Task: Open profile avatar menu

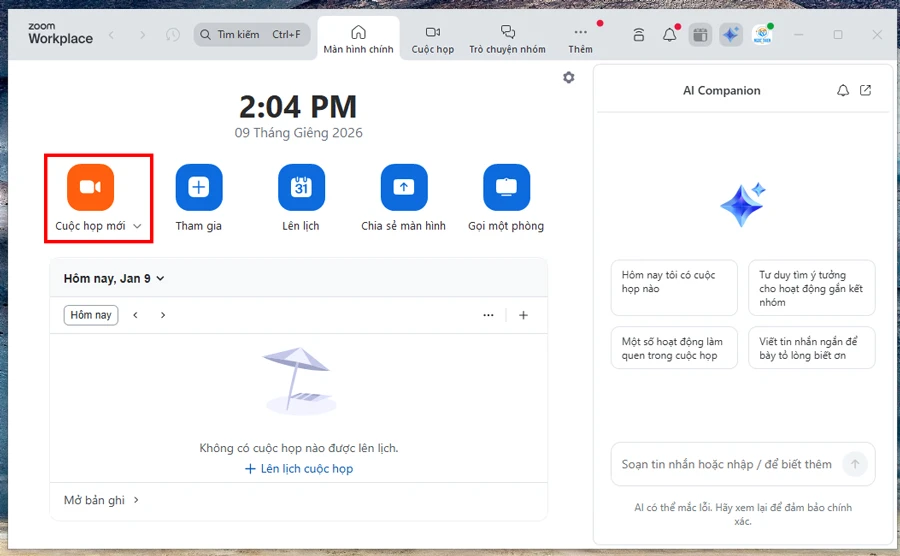Action: tap(762, 35)
